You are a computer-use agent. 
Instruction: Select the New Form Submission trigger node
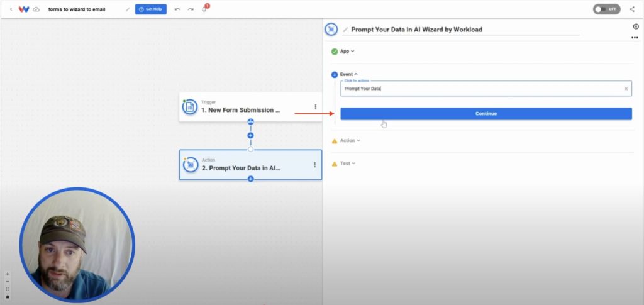point(250,107)
